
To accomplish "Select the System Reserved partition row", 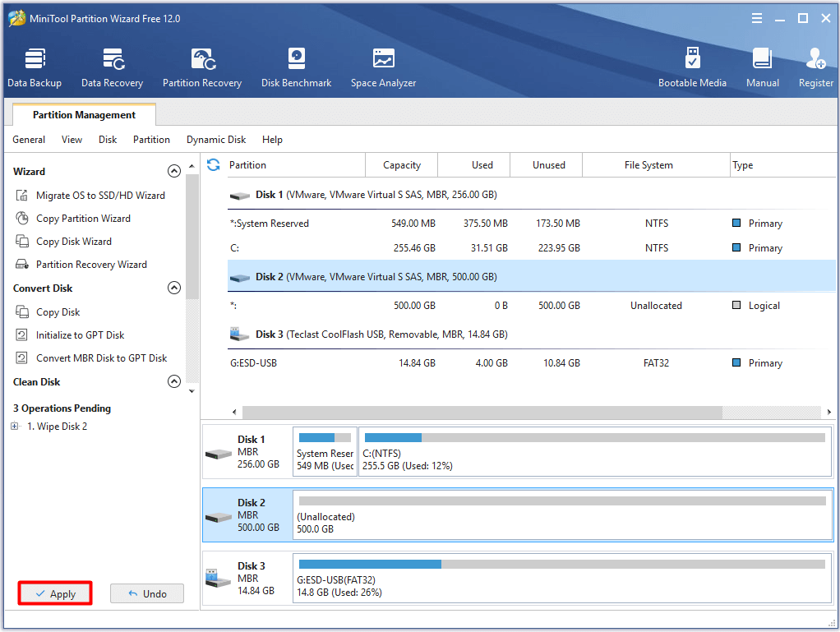I will click(530, 224).
